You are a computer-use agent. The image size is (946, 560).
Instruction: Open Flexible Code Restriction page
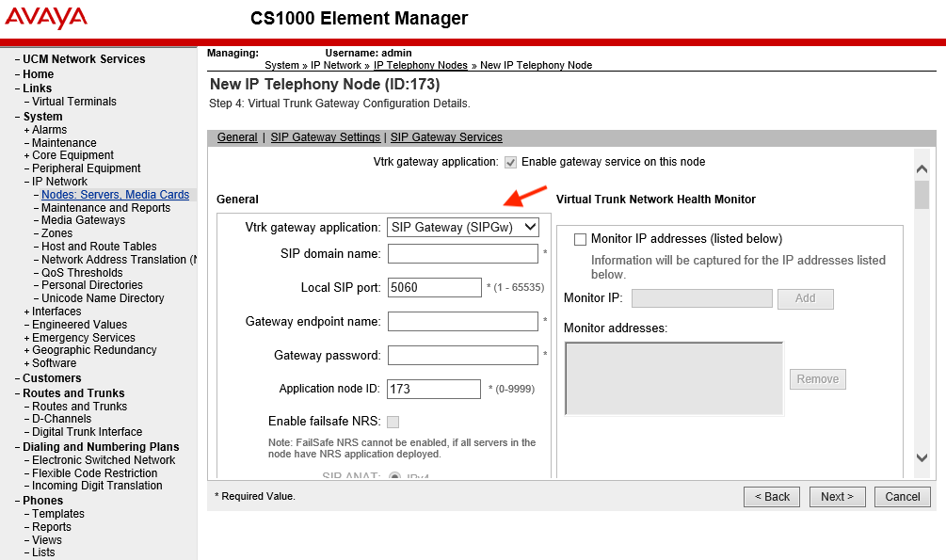coord(95,473)
